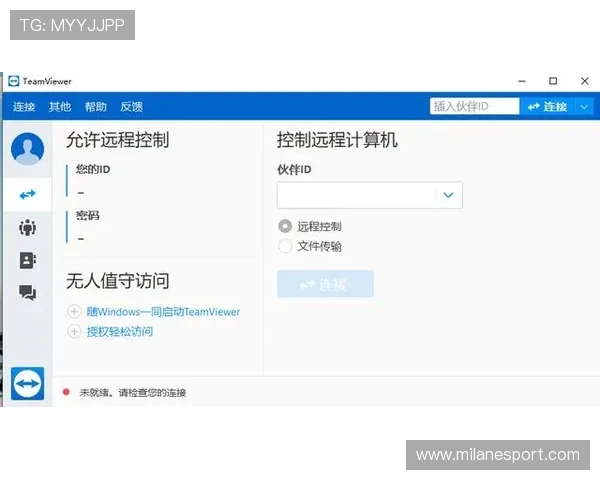Click the large 连接 button under the radio options
Viewport: 600px width, 480px height.
pos(325,284)
